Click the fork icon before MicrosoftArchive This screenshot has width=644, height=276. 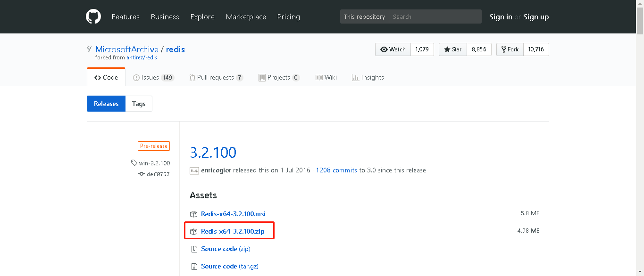click(89, 49)
